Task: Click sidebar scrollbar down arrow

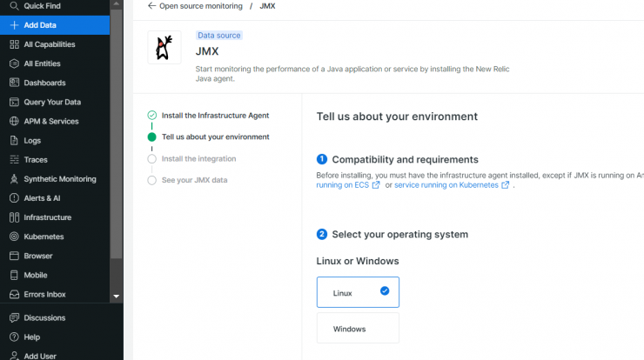Action: click(117, 296)
